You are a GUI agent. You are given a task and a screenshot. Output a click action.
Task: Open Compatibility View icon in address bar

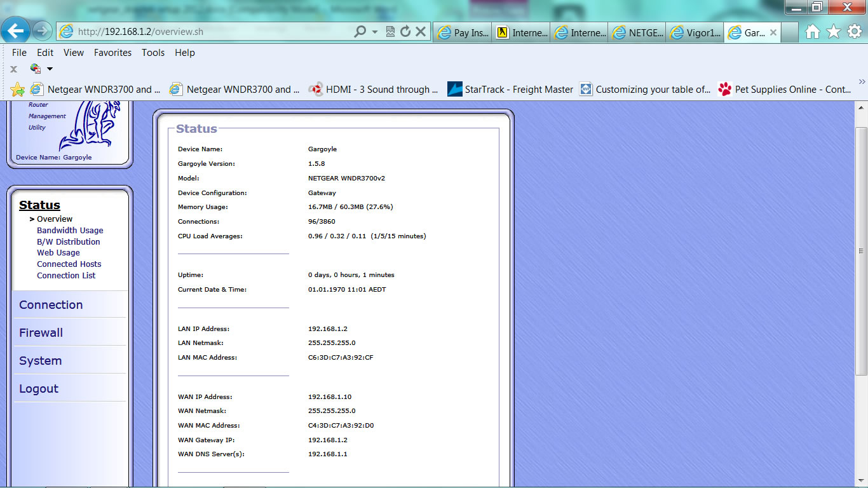(x=390, y=30)
